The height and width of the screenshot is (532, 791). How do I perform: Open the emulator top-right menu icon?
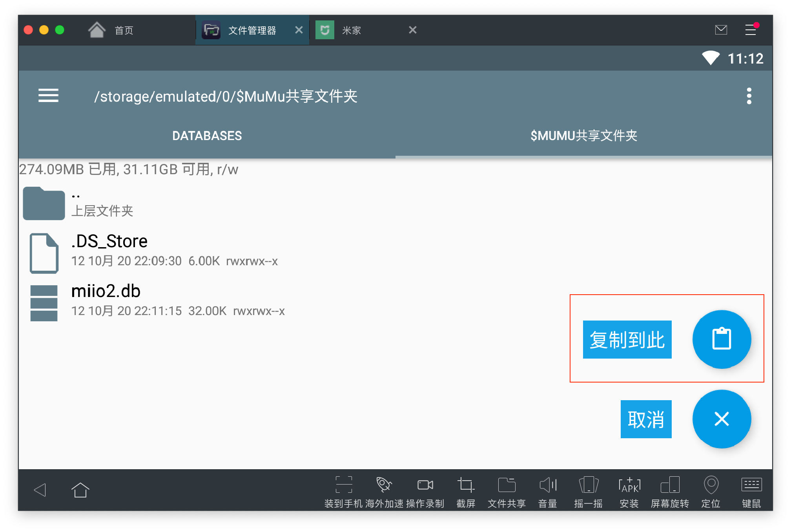[x=751, y=30]
